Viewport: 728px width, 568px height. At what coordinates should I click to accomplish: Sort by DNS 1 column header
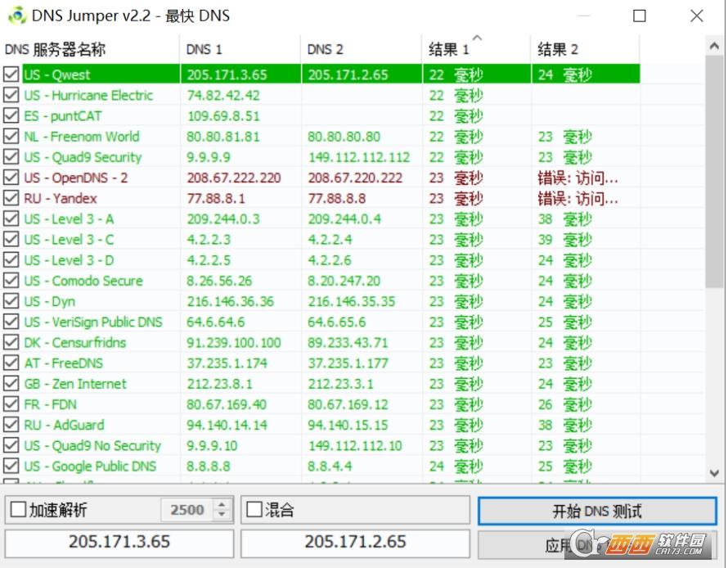[x=240, y=49]
